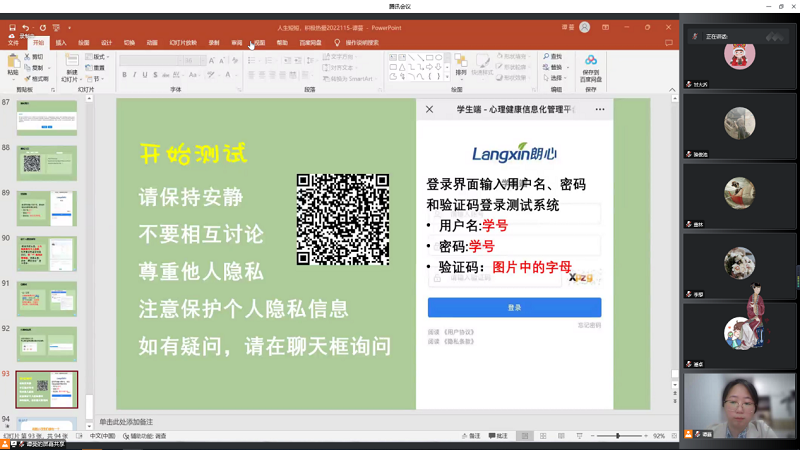
Task: Switch to Slide Sorter view icon
Action: pos(543,436)
